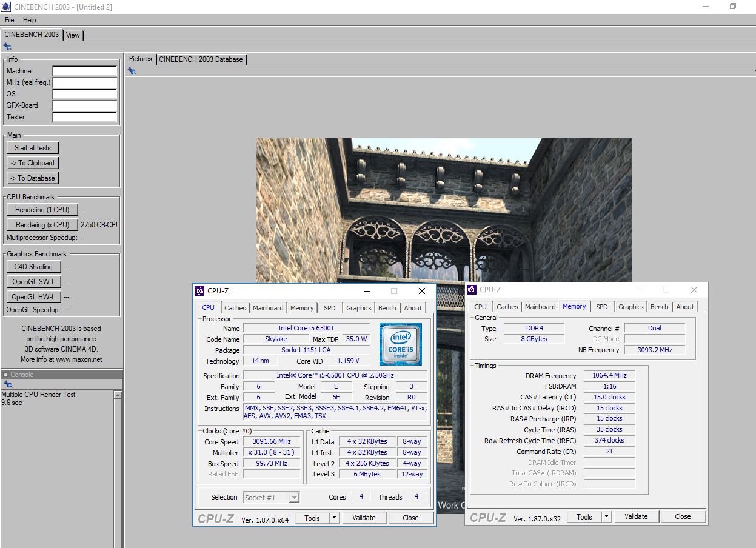756x548 pixels.
Task: Open the Caches tab in CPU-Z x64 window
Action: coord(235,308)
